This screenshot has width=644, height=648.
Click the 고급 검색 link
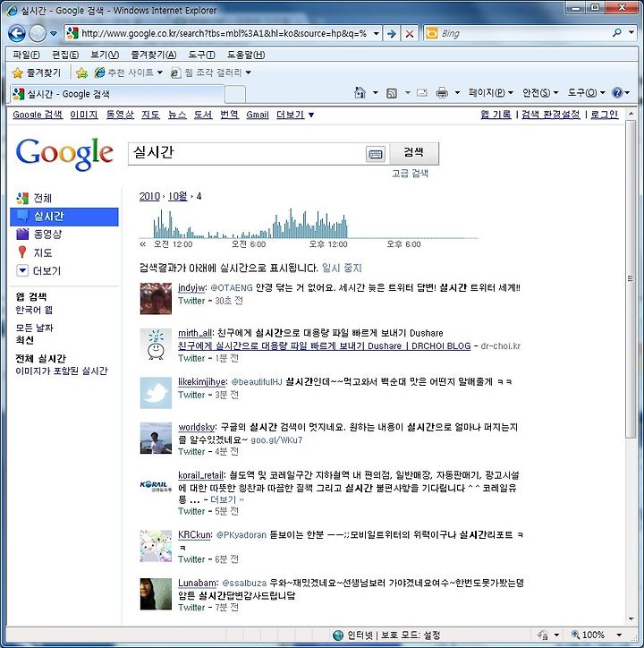coord(410,173)
